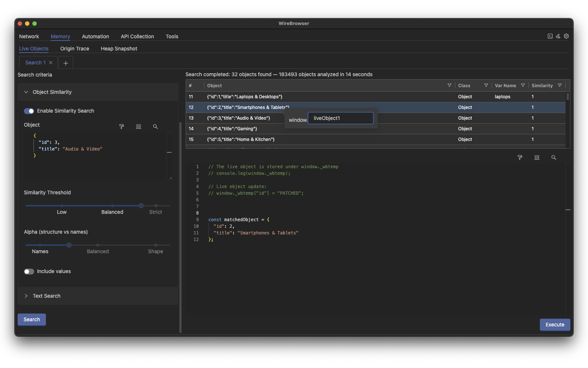Turn on the Include values toggle
588x368 pixels.
[29, 271]
